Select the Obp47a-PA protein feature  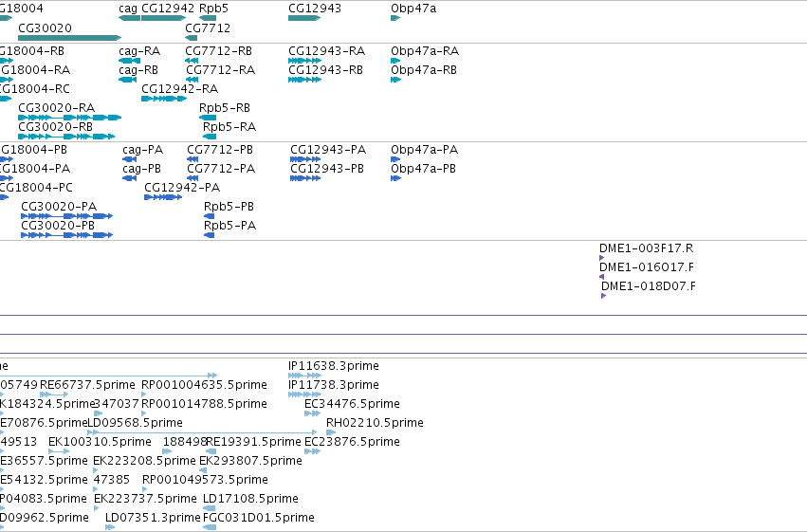pos(395,159)
